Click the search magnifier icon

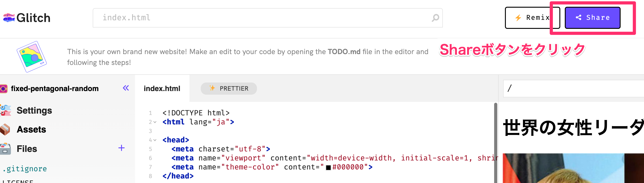(x=435, y=18)
